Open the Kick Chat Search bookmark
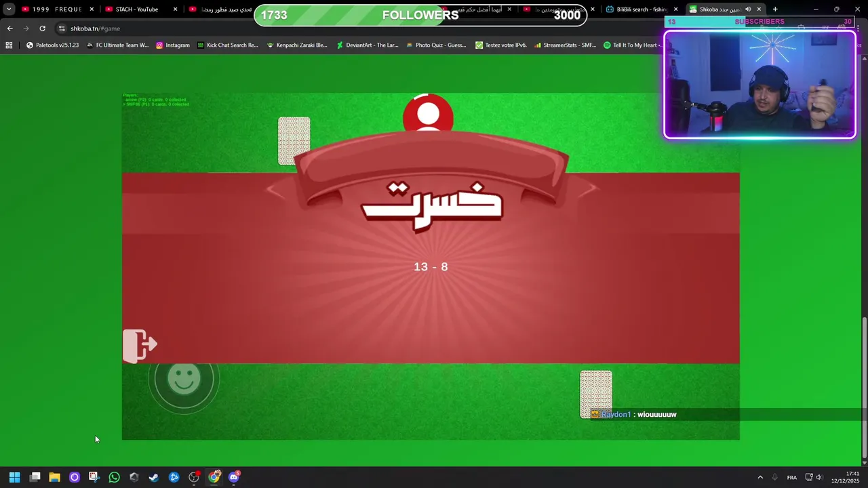The width and height of the screenshot is (868, 488). tap(228, 45)
